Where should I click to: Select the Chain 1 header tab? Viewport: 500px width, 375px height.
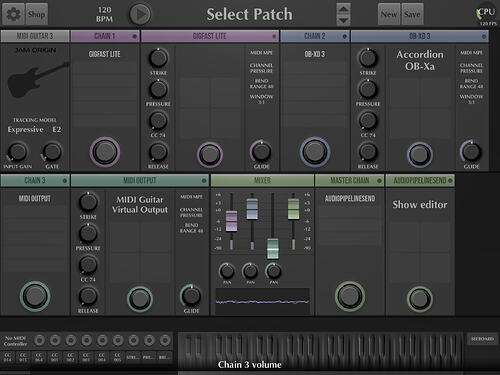pos(105,36)
